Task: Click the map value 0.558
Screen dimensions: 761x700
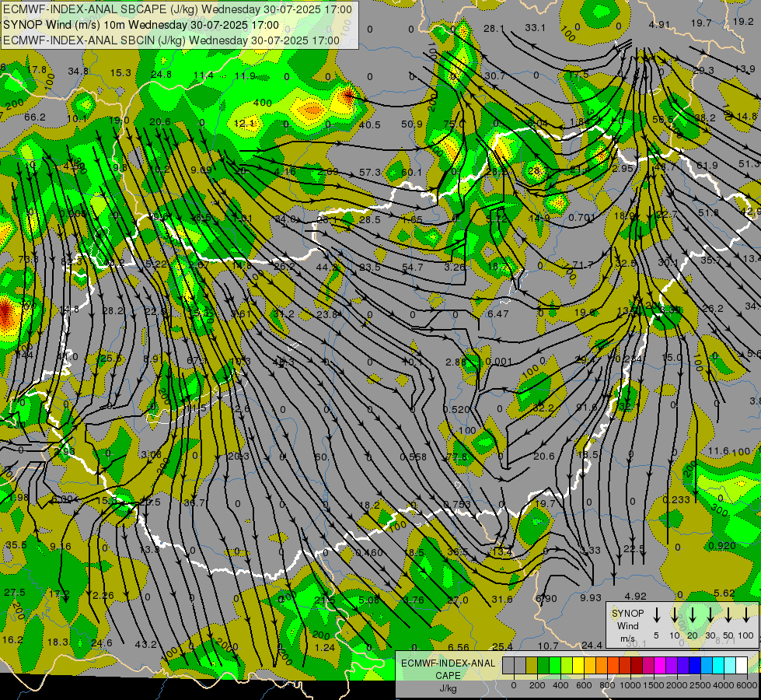Action: click(x=413, y=457)
